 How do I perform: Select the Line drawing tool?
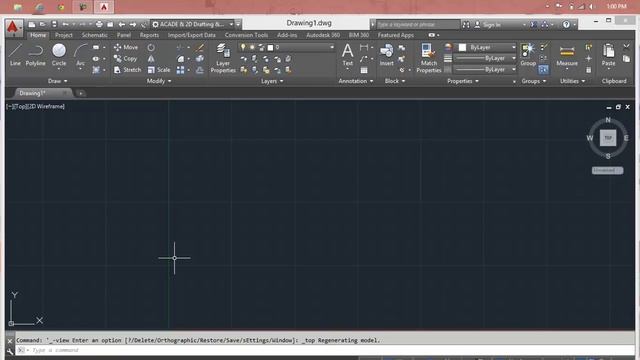click(15, 55)
